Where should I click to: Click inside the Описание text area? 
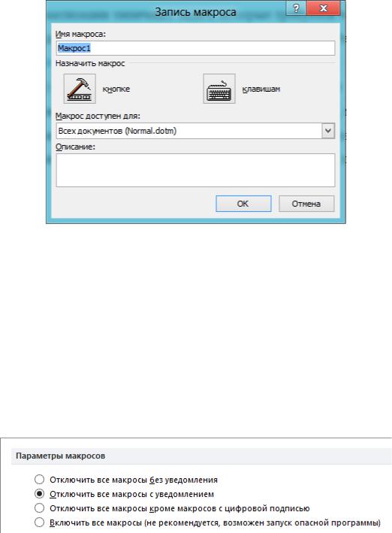(x=195, y=170)
